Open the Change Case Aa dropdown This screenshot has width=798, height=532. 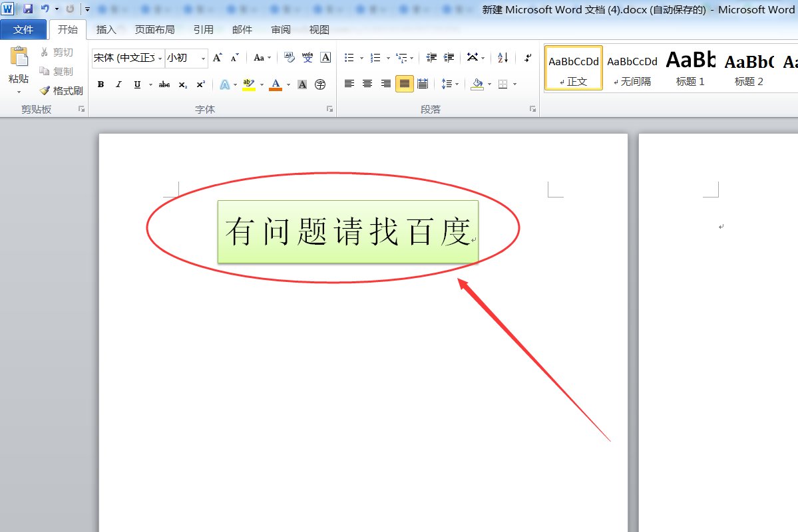pos(262,57)
